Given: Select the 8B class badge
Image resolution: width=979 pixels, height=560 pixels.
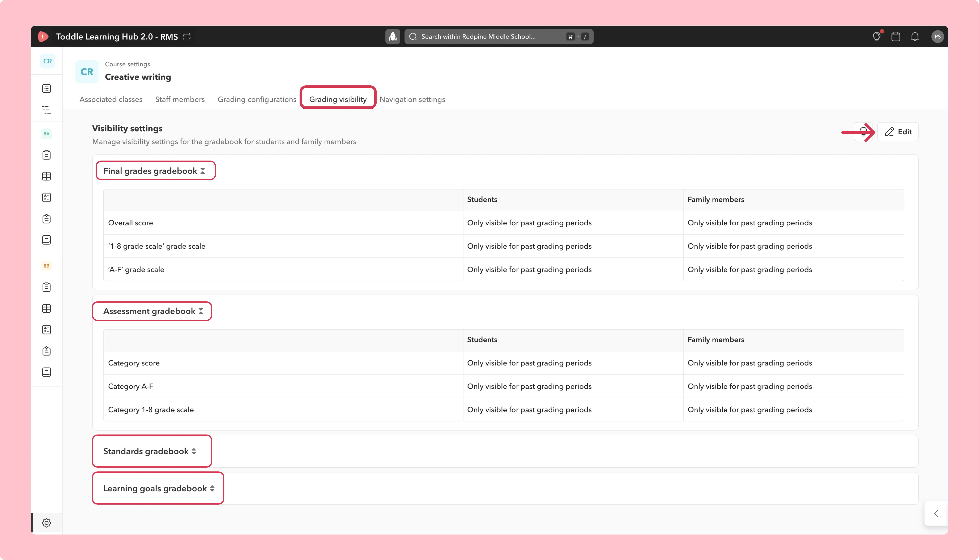Looking at the screenshot, I should pyautogui.click(x=47, y=266).
